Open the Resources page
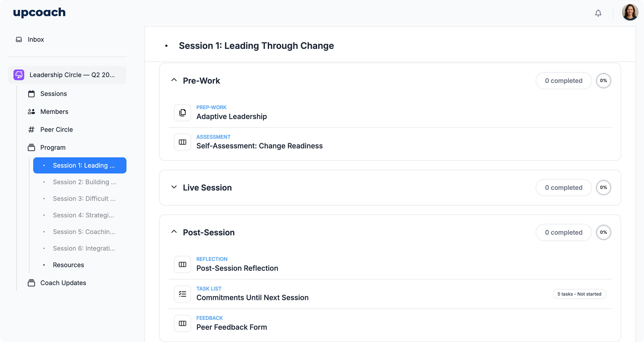The height and width of the screenshot is (342, 644). point(68,265)
